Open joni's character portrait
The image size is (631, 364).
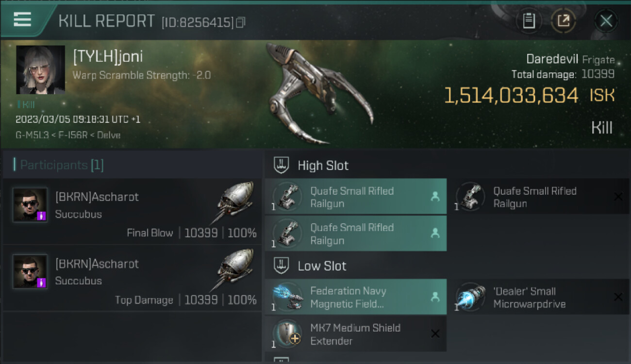tap(40, 69)
